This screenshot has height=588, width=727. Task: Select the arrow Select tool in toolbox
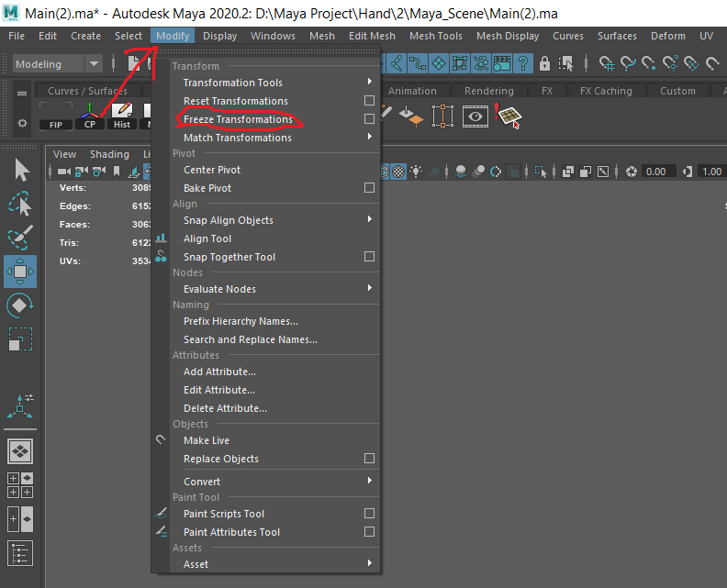tap(20, 170)
